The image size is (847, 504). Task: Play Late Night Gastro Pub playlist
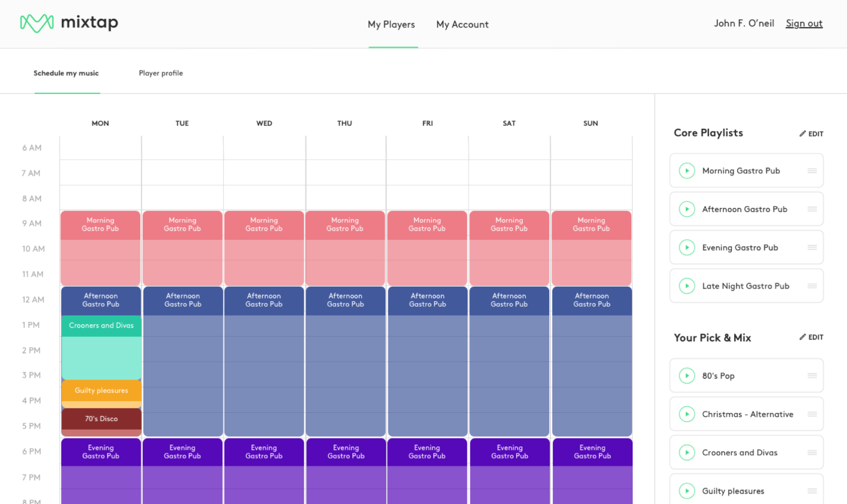click(x=687, y=286)
